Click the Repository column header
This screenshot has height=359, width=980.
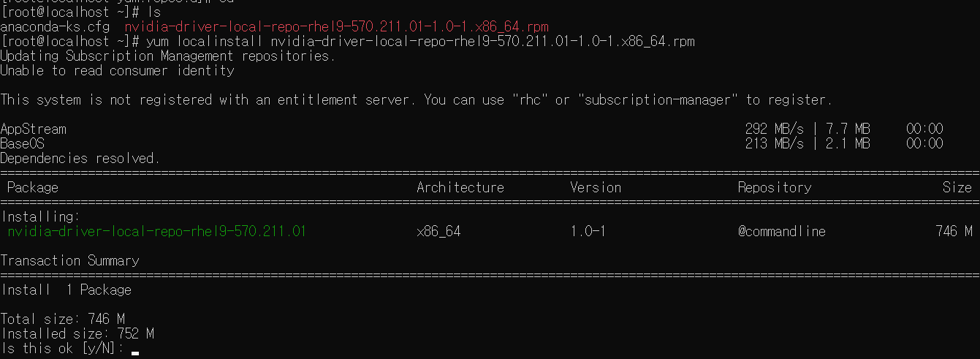coord(775,188)
